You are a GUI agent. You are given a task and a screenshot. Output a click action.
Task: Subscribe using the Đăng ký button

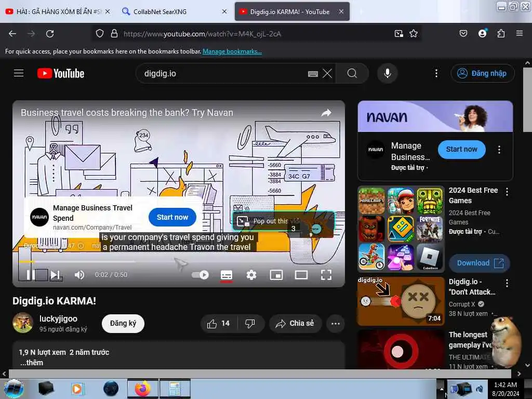[123, 324]
